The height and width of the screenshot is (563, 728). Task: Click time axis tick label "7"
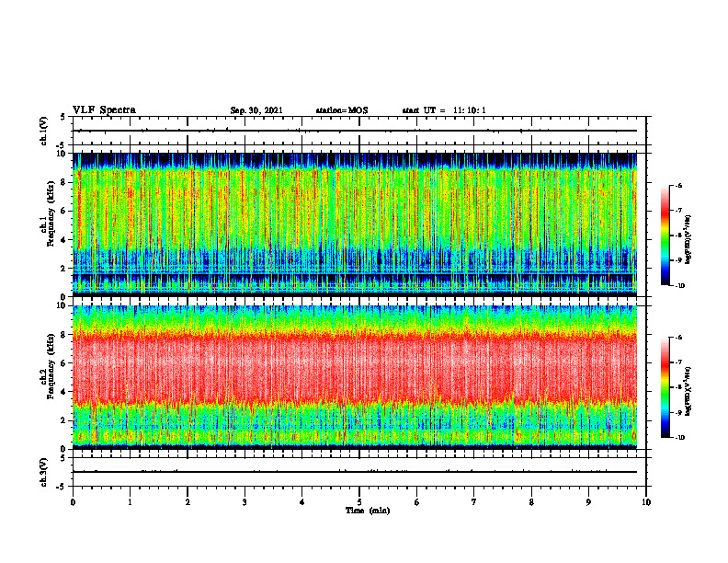point(474,502)
